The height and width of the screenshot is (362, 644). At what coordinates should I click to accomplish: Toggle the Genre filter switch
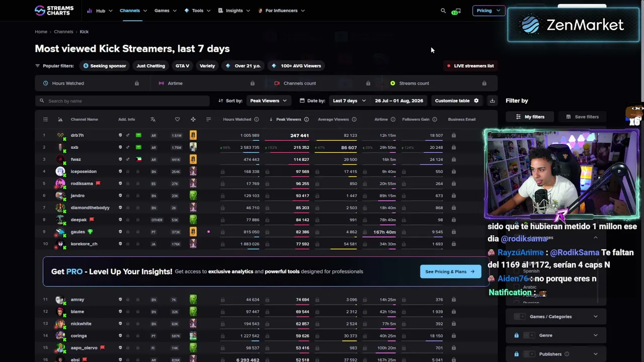529,335
